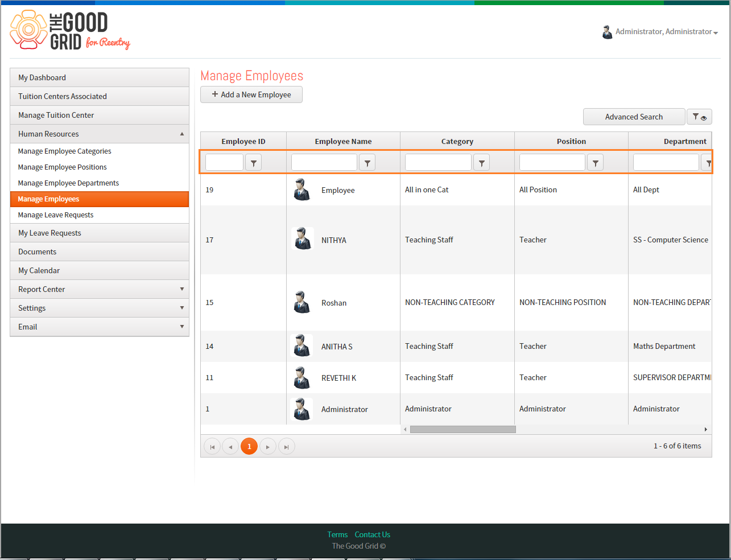
Task: Open the Position column filter funnel
Action: [595, 163]
